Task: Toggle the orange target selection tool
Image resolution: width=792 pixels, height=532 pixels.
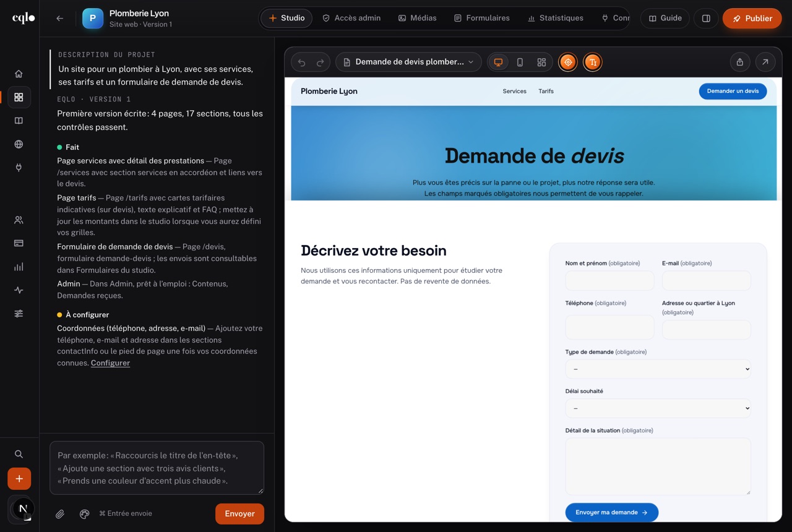Action: (x=568, y=62)
